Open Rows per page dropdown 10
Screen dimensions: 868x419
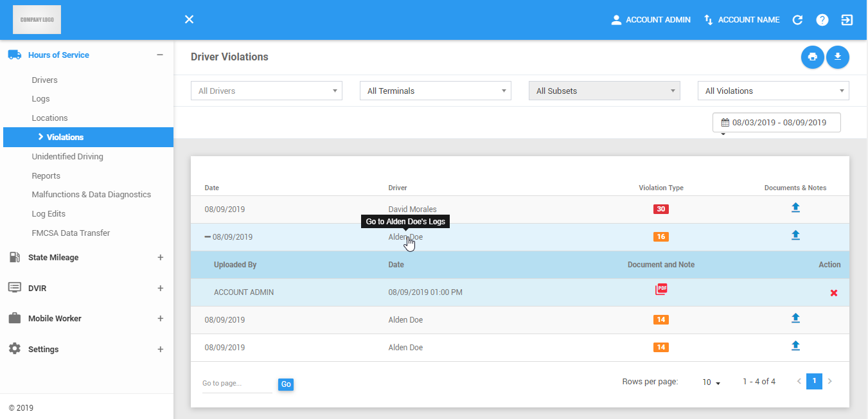point(711,382)
